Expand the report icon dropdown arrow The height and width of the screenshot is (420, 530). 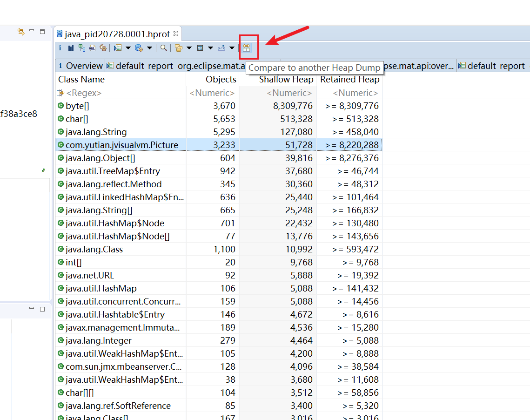[x=128, y=48]
